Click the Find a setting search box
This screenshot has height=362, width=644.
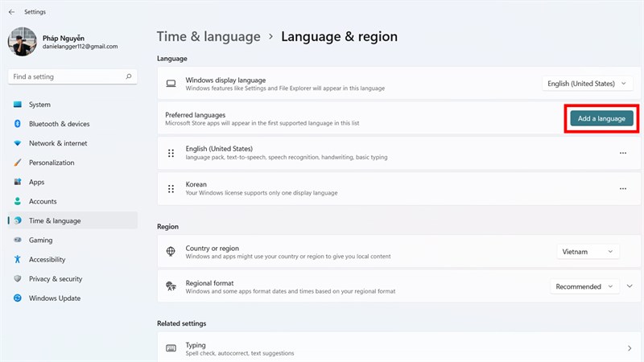[72, 76]
